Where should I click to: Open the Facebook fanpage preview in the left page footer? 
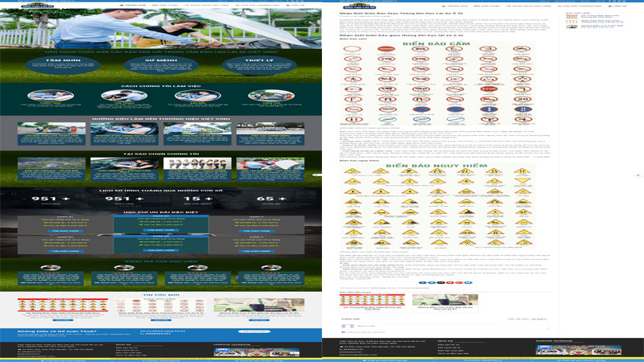point(257,352)
